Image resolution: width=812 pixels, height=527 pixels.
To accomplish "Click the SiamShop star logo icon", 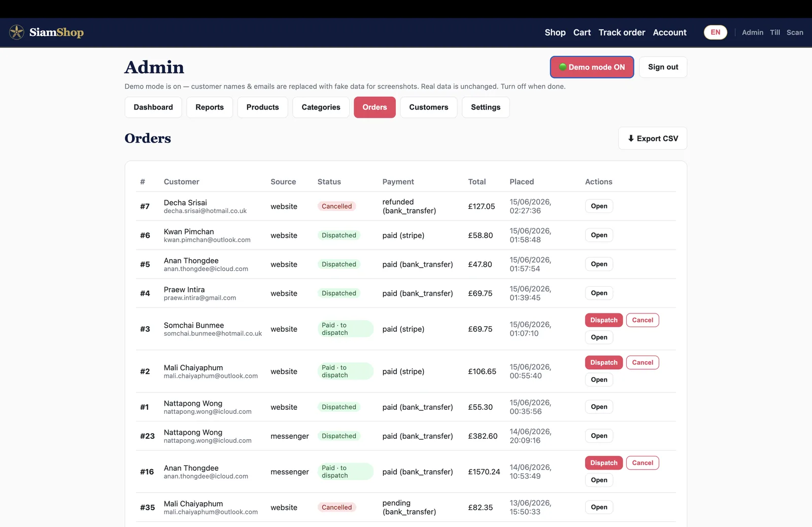I will pos(17,32).
